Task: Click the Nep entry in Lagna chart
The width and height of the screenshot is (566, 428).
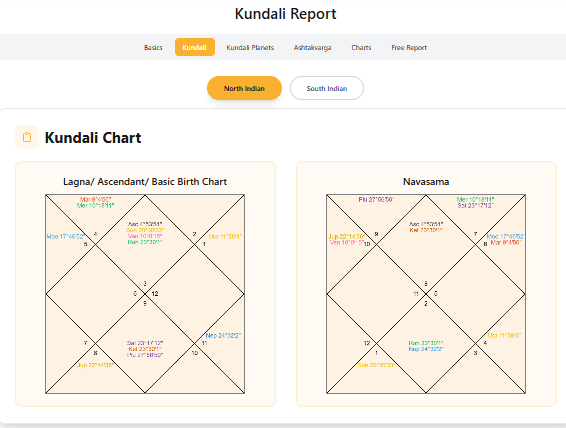Action: click(223, 336)
